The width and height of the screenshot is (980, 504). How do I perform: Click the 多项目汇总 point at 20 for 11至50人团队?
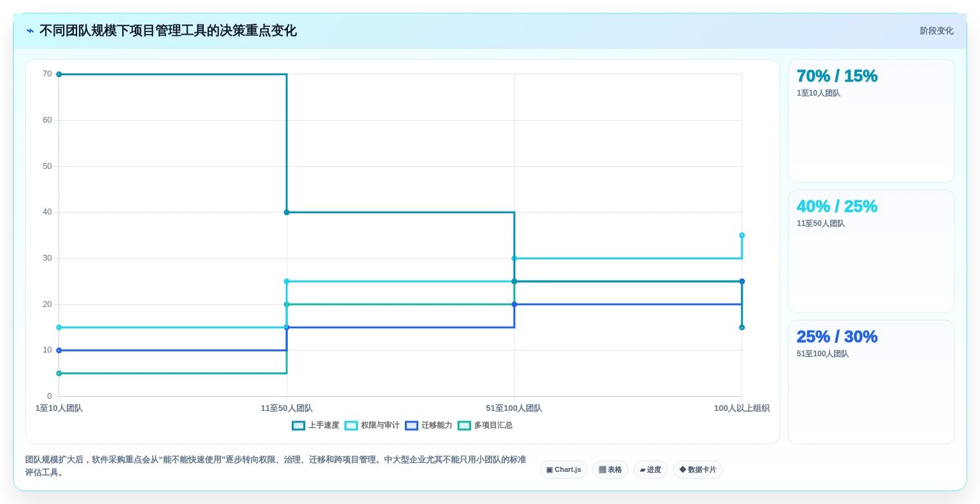pos(287,304)
